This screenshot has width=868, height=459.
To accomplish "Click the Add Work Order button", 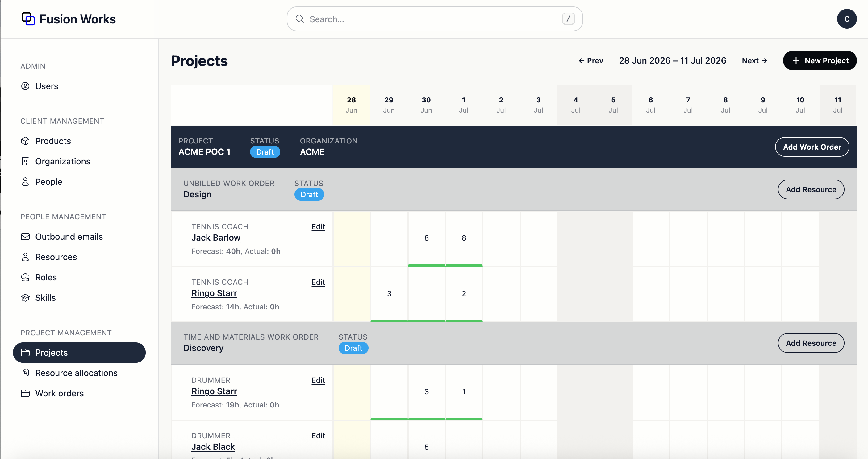I will pos(812,147).
